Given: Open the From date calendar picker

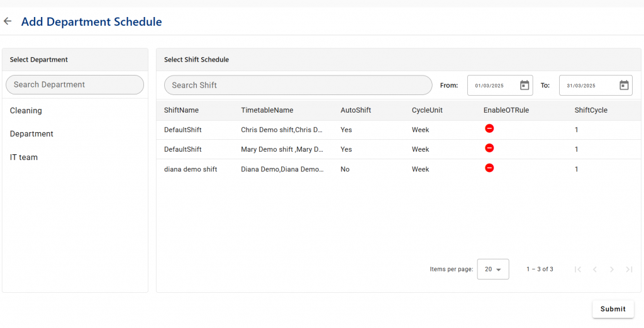Looking at the screenshot, I should point(525,85).
